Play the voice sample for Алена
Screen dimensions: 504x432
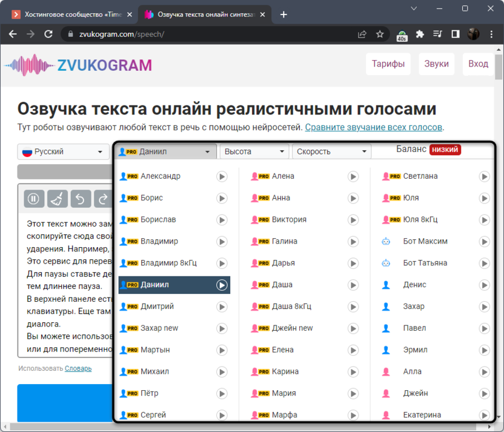[353, 176]
